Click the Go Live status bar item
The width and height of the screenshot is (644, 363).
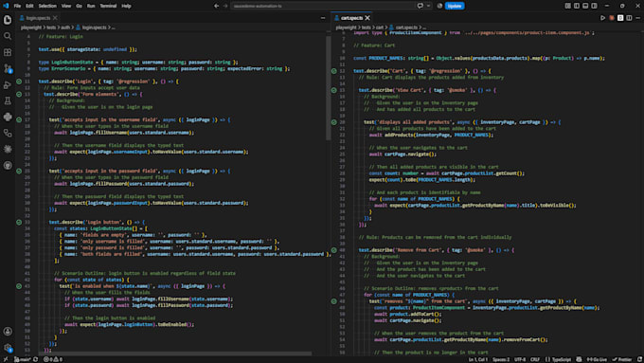tap(597, 359)
